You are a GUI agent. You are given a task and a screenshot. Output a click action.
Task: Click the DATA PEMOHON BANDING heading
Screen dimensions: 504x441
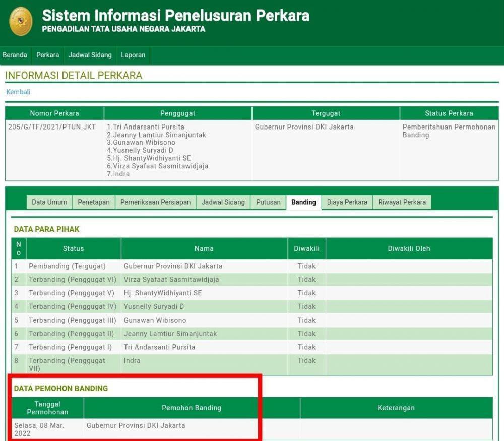coord(61,388)
